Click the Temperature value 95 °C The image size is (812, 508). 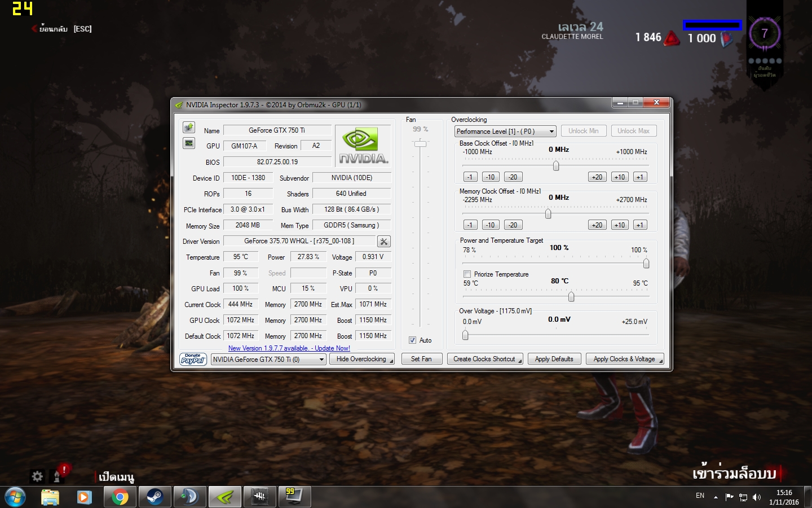[x=241, y=257]
